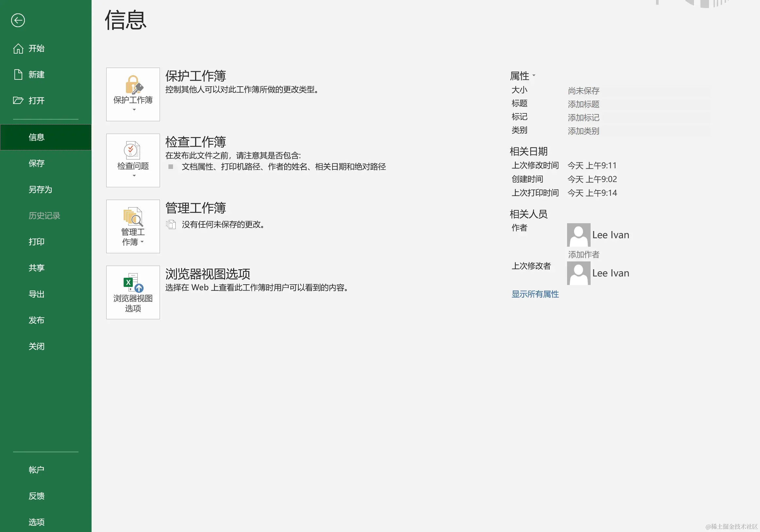This screenshot has width=760, height=532.
Task: Click the 添加标题 title field
Action: pyautogui.click(x=583, y=104)
